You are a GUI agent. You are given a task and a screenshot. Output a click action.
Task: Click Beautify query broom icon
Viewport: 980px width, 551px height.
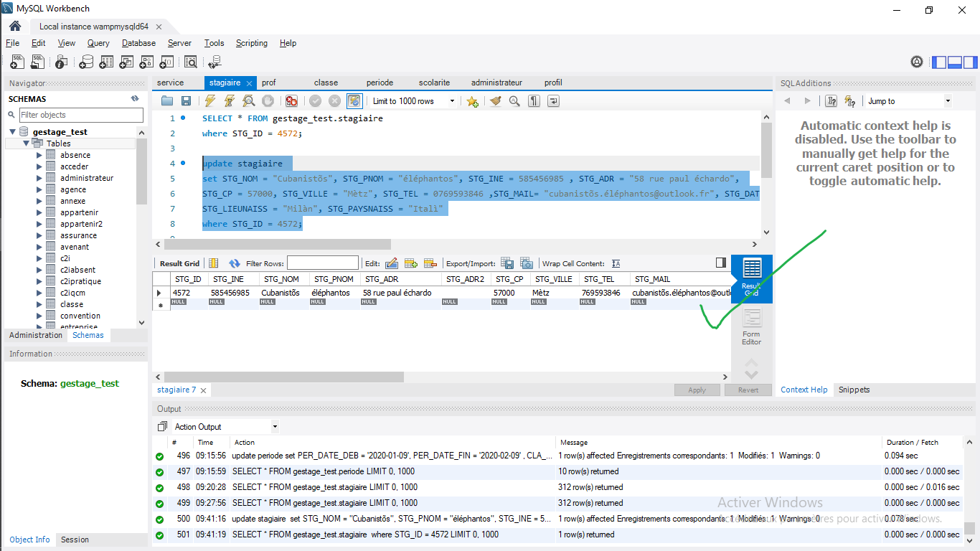point(495,101)
